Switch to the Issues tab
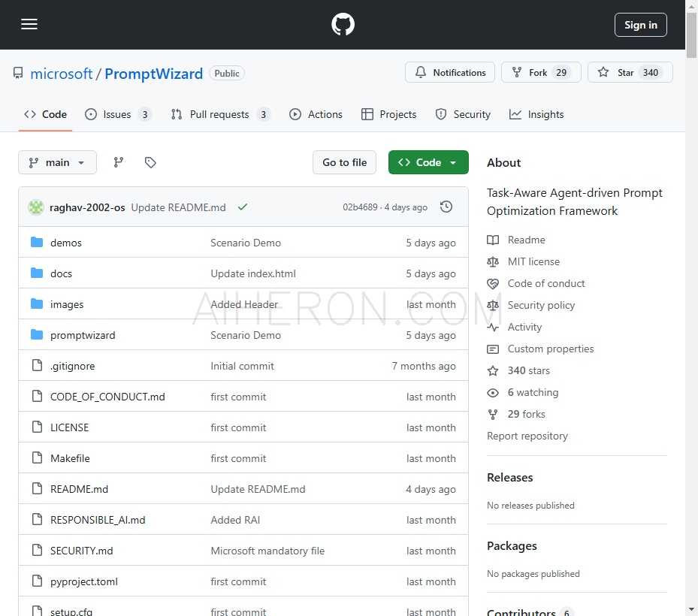The height and width of the screenshot is (616, 698). [x=118, y=114]
